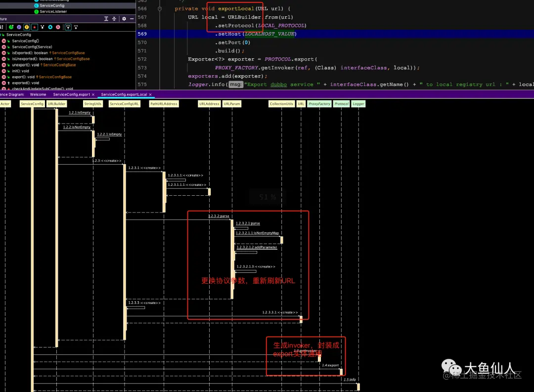
Task: Toggle Show non-public red lock icon
Action: click(35, 27)
